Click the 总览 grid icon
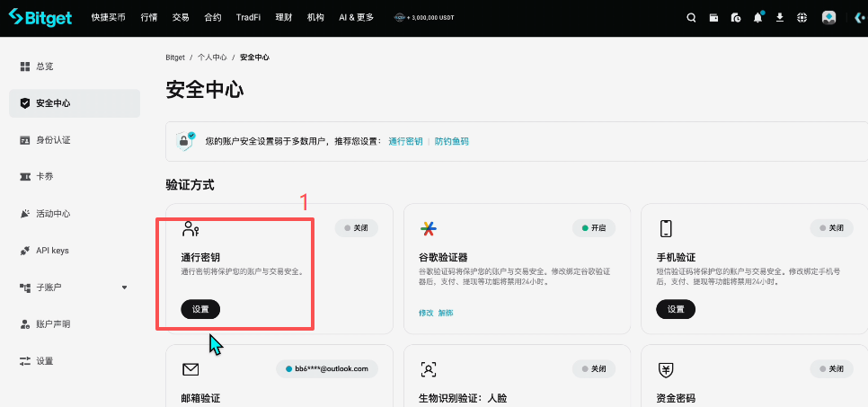868x407 pixels. (25, 66)
